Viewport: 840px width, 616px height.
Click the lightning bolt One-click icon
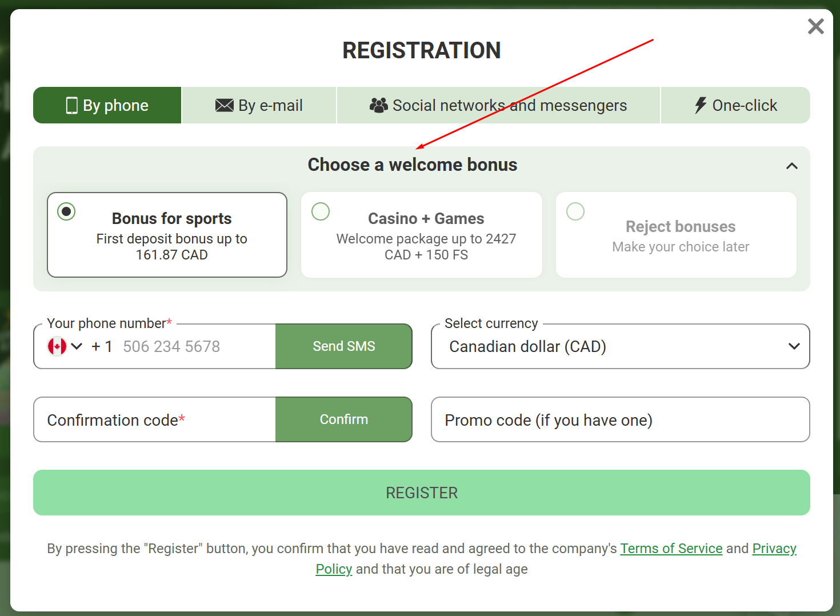coord(700,105)
